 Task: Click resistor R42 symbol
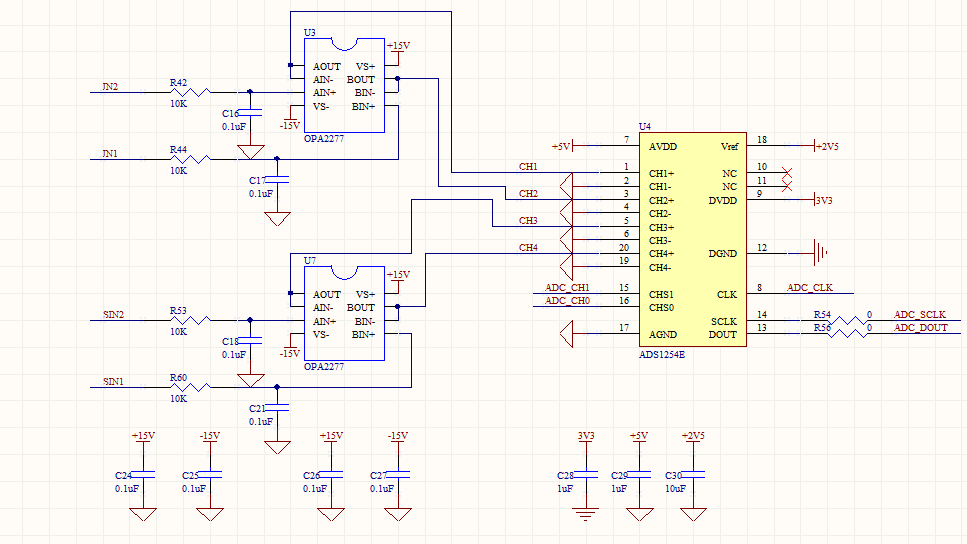pyautogui.click(x=190, y=93)
